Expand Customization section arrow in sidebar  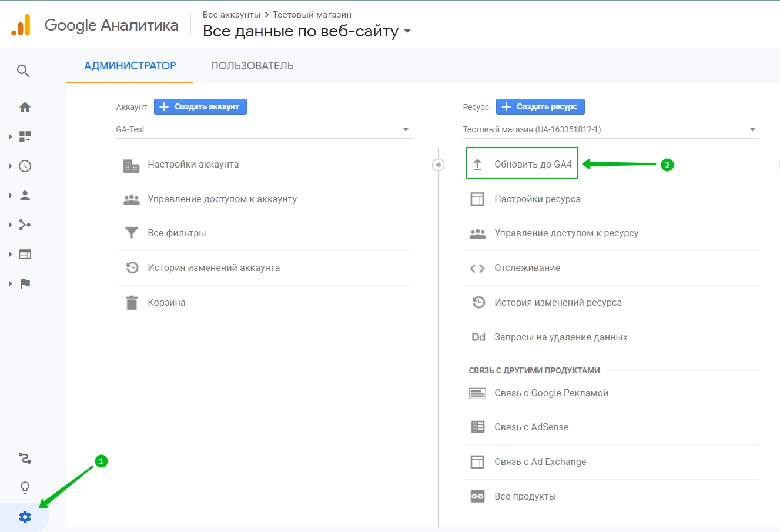10,136
